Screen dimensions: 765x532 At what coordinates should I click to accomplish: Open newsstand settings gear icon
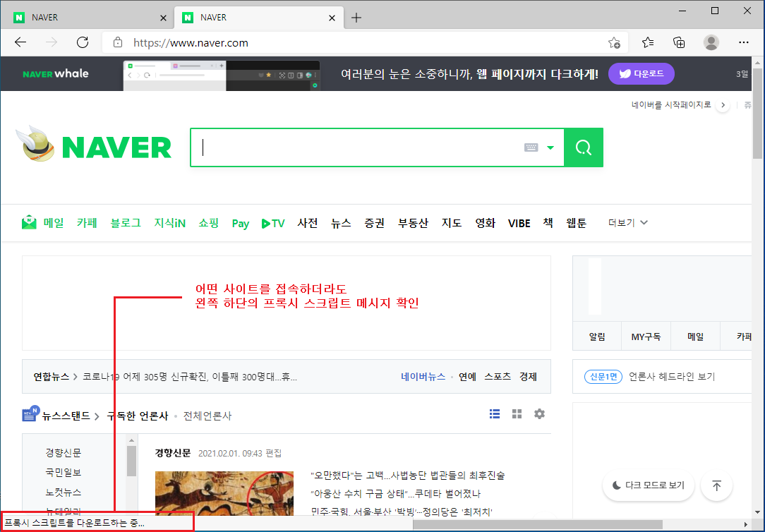[x=539, y=414]
